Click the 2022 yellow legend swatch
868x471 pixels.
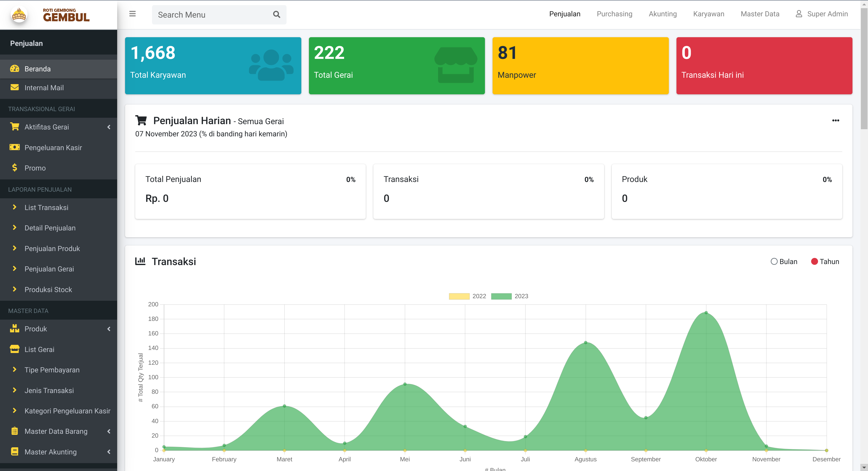[459, 296]
